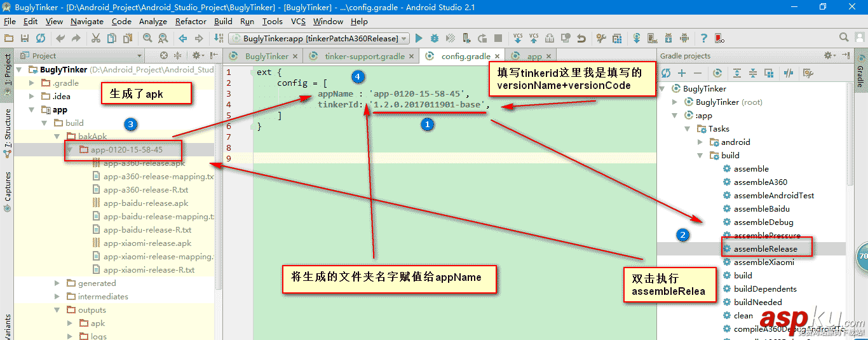The width and height of the screenshot is (868, 340).
Task: Collapse the bakApk folder
Action: click(58, 137)
